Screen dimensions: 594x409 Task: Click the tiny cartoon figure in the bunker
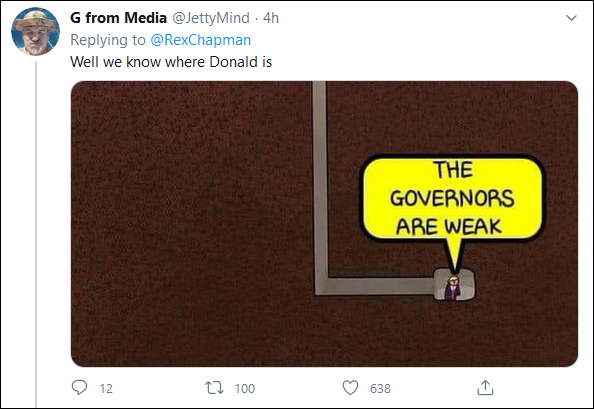(x=453, y=288)
